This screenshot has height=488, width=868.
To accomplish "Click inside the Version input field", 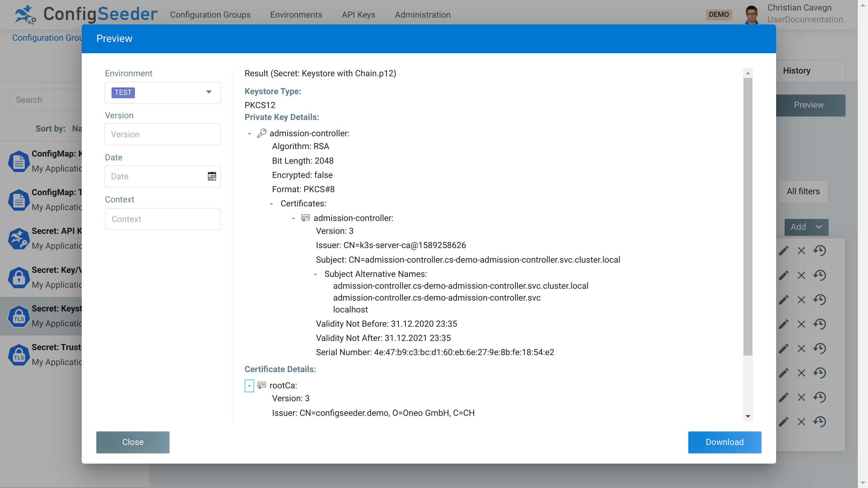I will pos(162,134).
